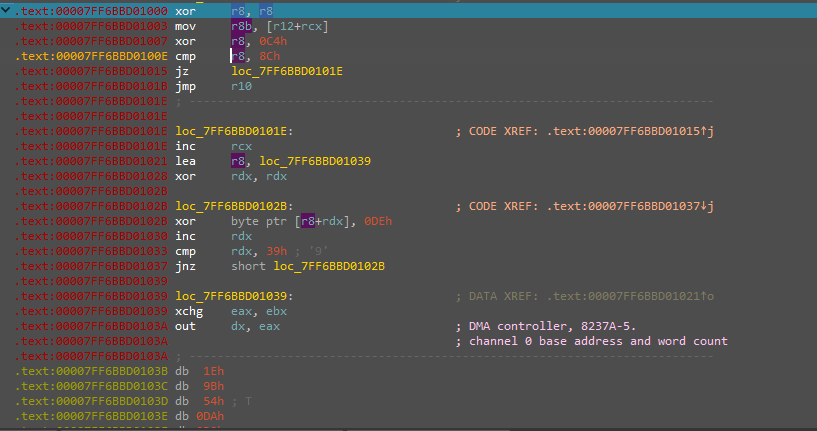Select the loc_7FF6BBD0102B: label definition
Image resolution: width=817 pixels, height=431 pixels.
point(234,206)
